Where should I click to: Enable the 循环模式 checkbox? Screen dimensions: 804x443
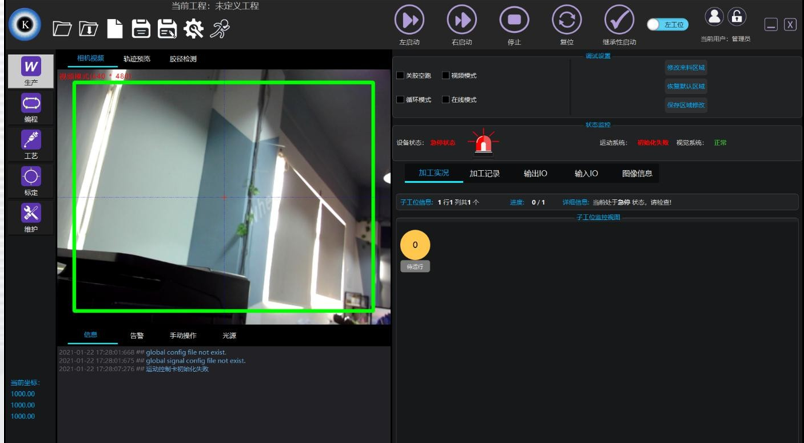coord(400,99)
